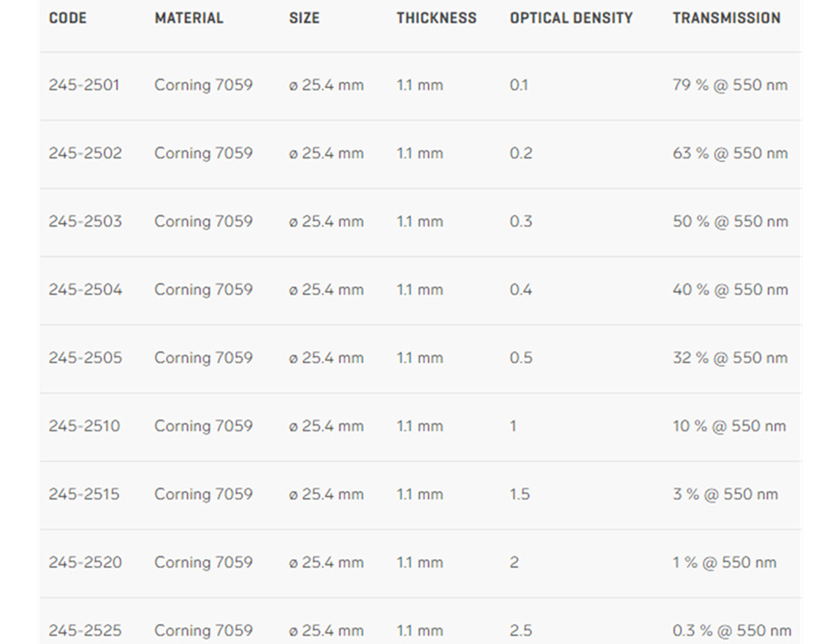The image size is (840, 644).
Task: Click product code 245-2504
Action: tap(85, 290)
